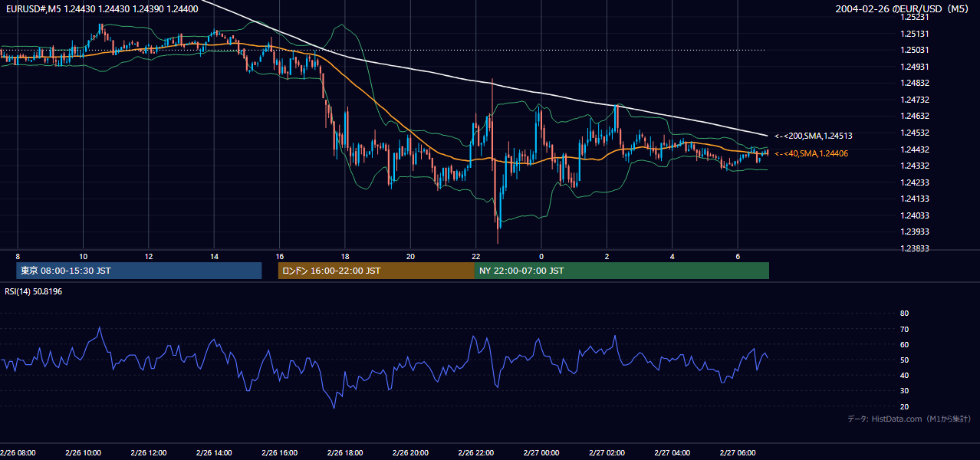The width and height of the screenshot is (980, 460).
Task: Select the London 16:00-22:00 JST session bar
Action: point(376,271)
